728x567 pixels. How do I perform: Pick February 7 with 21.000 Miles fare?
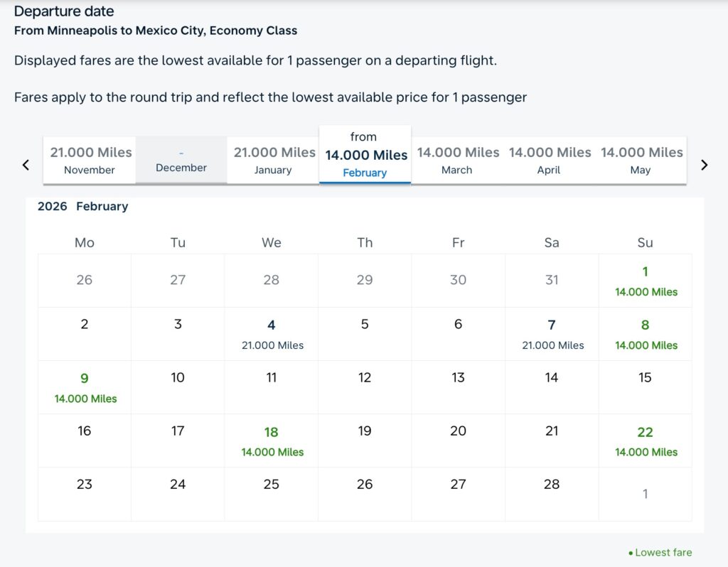click(x=552, y=335)
